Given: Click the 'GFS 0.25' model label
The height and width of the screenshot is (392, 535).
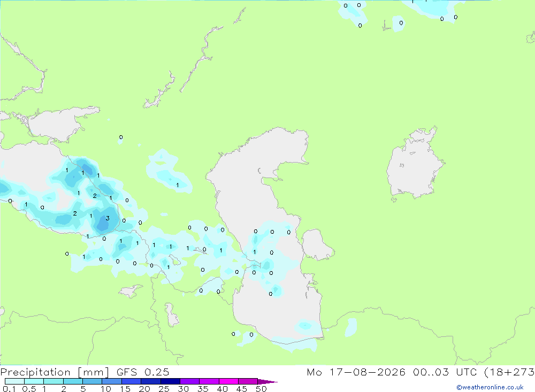Looking at the screenshot, I should (x=143, y=372).
